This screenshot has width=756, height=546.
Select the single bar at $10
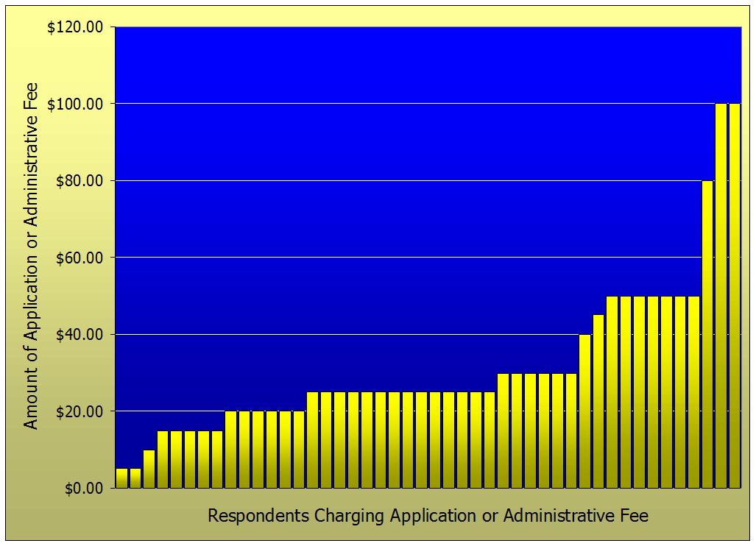pos(149,469)
